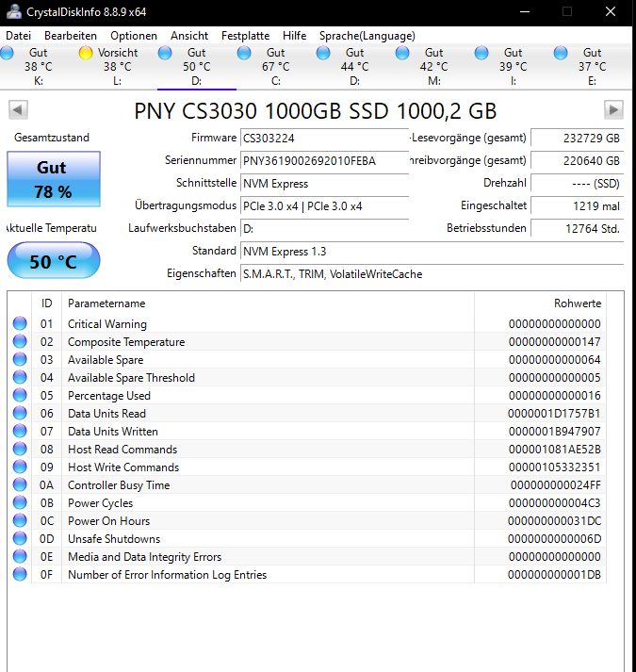Open the Ansicht menu

189,36
